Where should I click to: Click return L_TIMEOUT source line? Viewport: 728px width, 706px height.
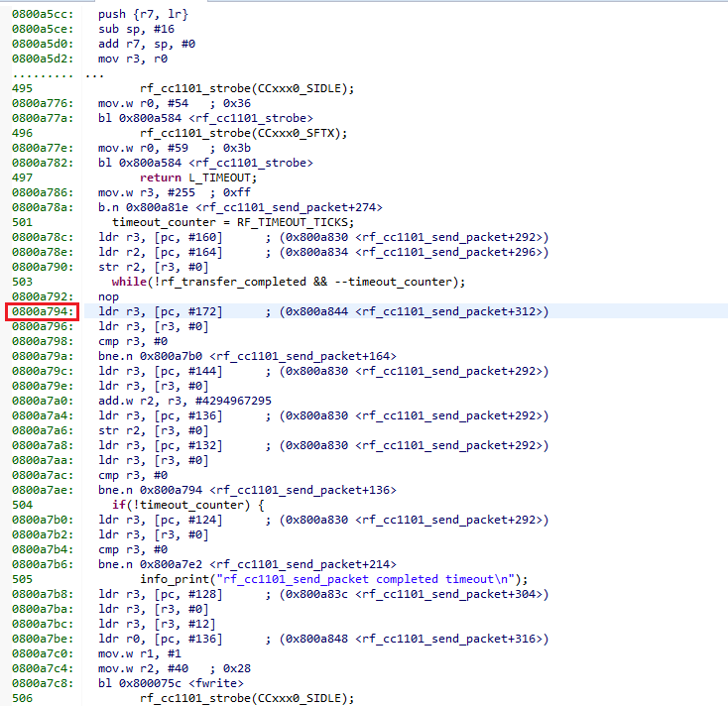coord(198,177)
